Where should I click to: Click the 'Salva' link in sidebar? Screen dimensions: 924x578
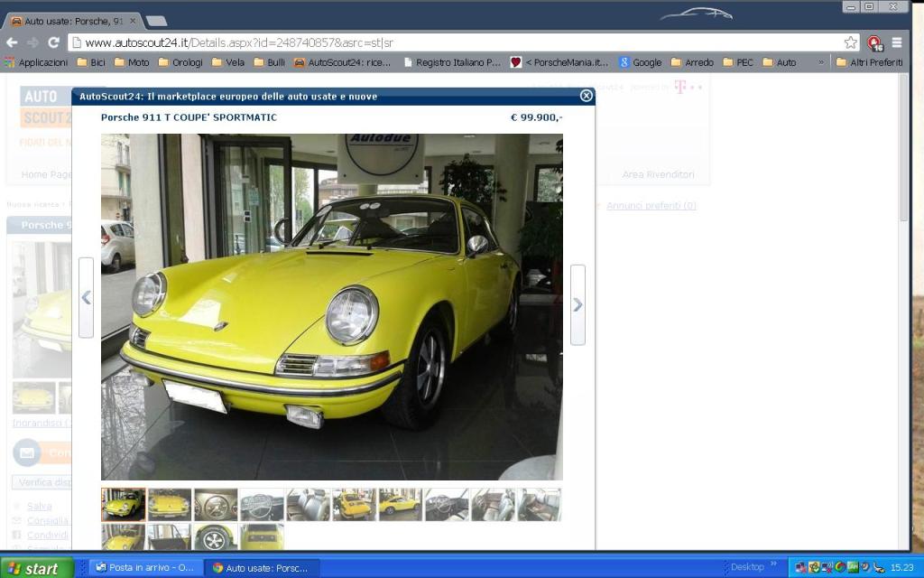coord(40,506)
